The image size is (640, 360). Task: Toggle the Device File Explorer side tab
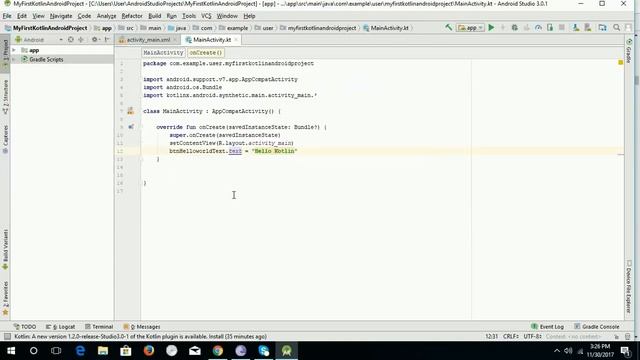(x=629, y=286)
